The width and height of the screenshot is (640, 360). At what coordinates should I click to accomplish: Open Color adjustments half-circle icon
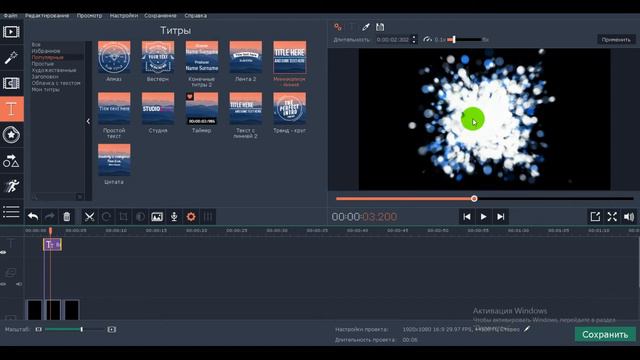[x=140, y=217]
